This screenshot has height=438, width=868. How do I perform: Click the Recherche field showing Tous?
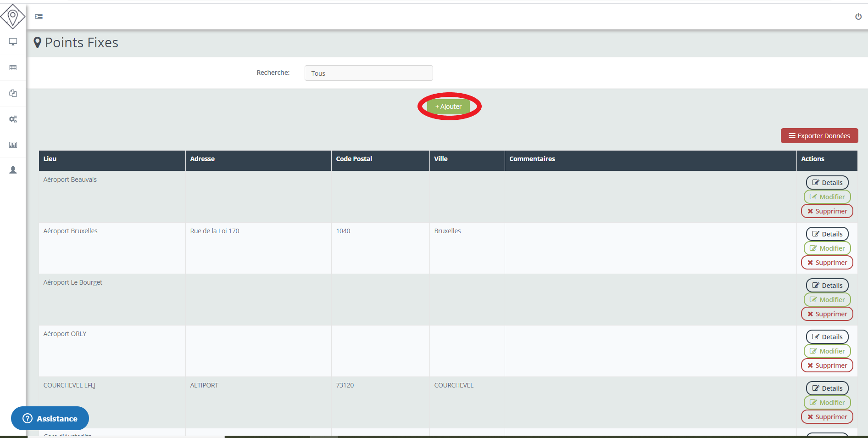[368, 73]
